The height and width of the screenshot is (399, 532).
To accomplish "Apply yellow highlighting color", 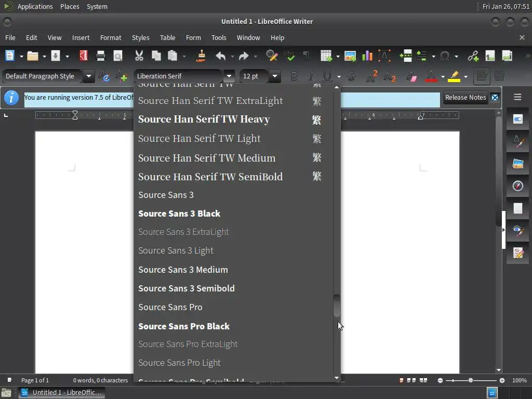I will click(454, 76).
